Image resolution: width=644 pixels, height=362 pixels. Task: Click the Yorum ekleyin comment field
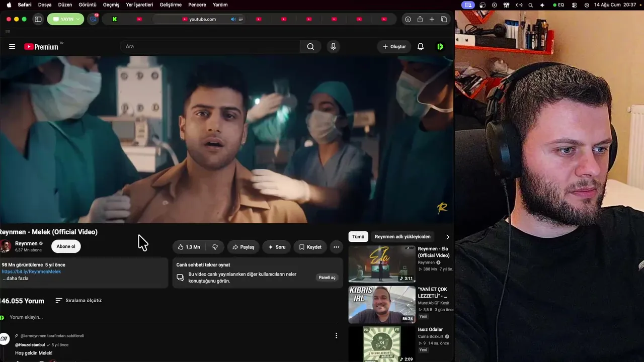pos(174,317)
